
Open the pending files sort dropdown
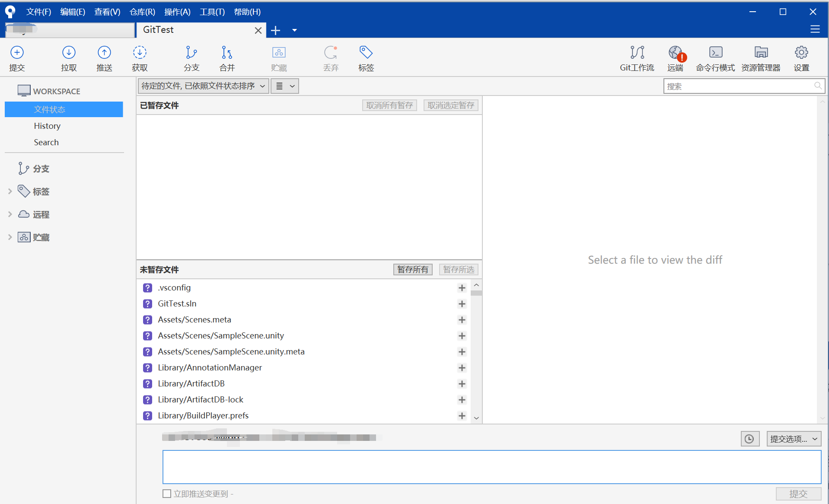coord(203,86)
